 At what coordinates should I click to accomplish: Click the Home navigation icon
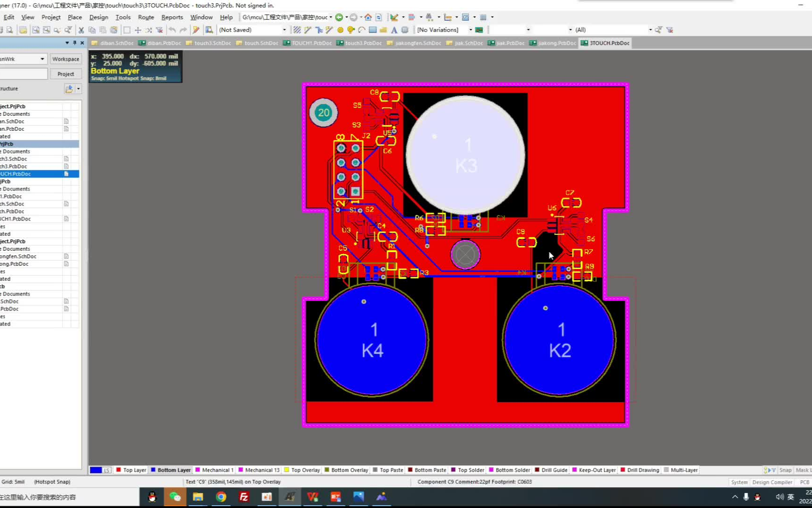[x=368, y=17]
